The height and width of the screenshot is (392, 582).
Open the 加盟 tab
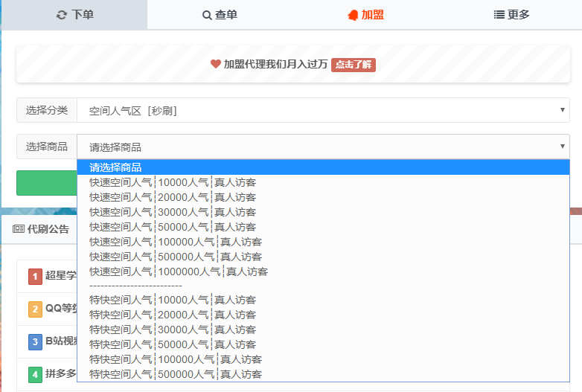pos(365,15)
